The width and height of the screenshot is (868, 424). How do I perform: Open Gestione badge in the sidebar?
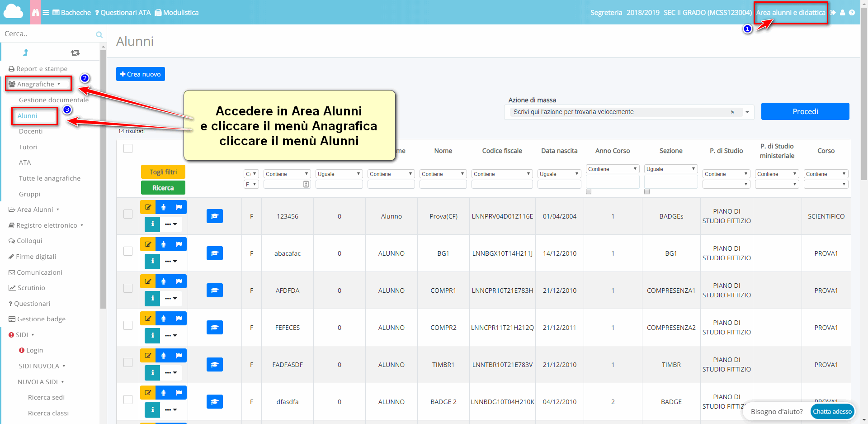37,319
